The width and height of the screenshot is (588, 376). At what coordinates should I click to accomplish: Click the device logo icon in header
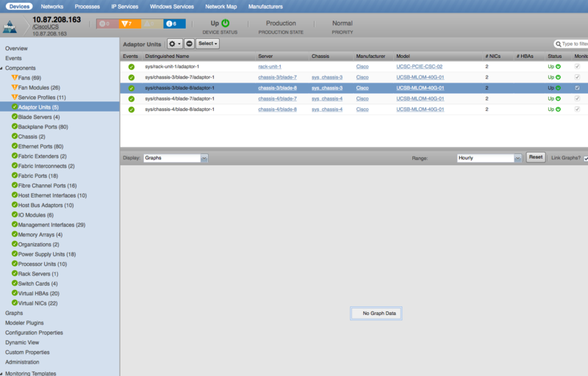(x=10, y=27)
